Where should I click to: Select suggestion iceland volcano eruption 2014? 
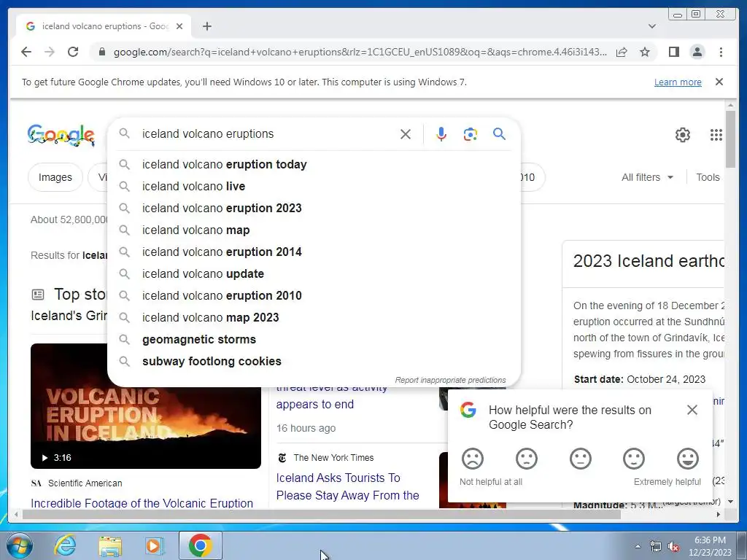click(x=314, y=252)
